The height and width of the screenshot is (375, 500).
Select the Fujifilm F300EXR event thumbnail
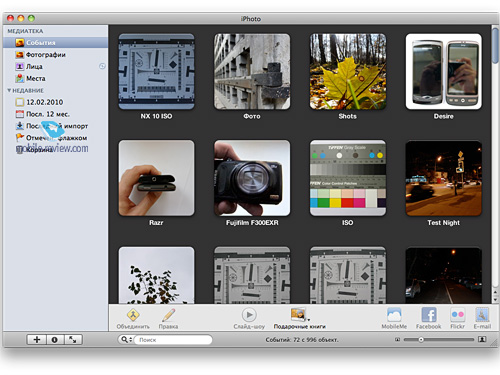pyautogui.click(x=252, y=178)
